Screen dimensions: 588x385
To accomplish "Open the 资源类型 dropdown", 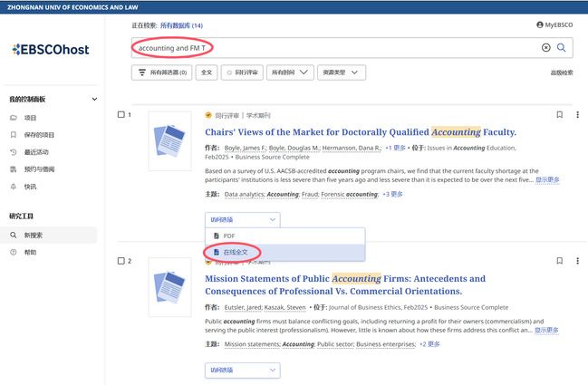I will coord(342,72).
